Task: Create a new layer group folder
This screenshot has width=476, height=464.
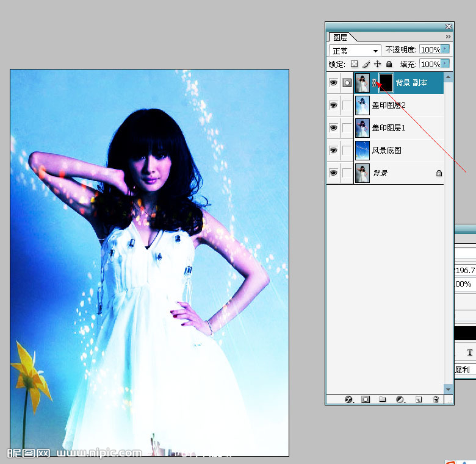Action: tap(383, 400)
